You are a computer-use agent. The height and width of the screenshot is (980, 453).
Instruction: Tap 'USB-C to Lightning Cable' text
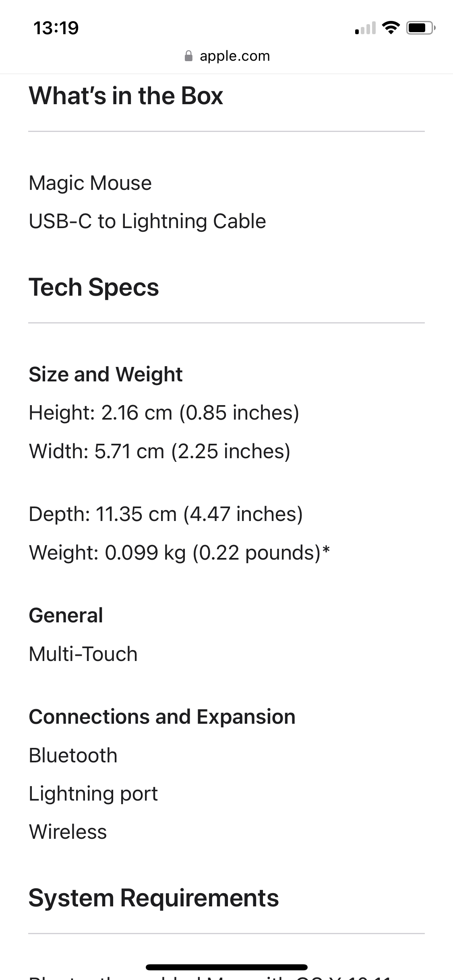[147, 220]
